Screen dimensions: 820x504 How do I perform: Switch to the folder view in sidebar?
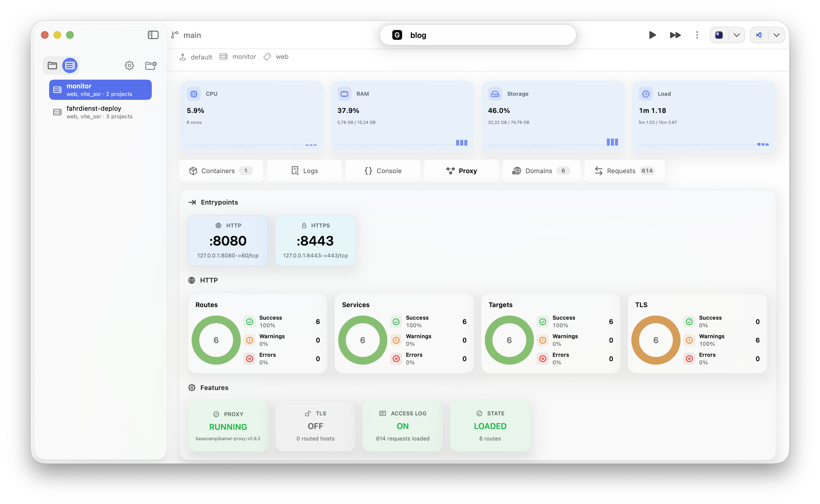[52, 65]
